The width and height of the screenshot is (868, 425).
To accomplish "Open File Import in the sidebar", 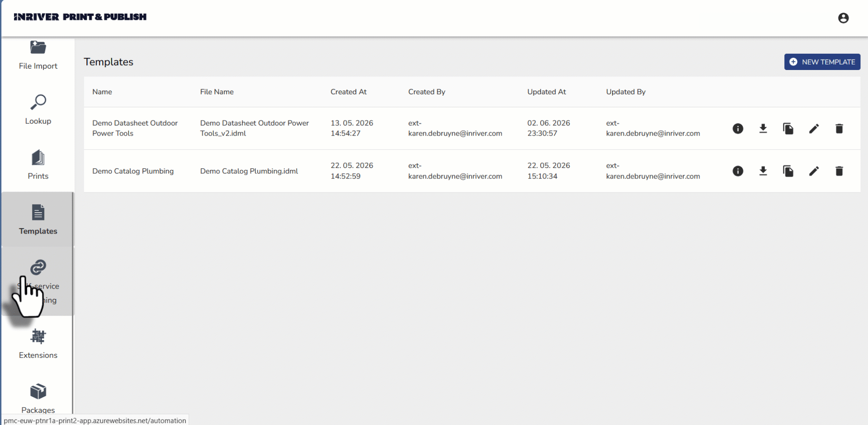I will click(x=38, y=55).
